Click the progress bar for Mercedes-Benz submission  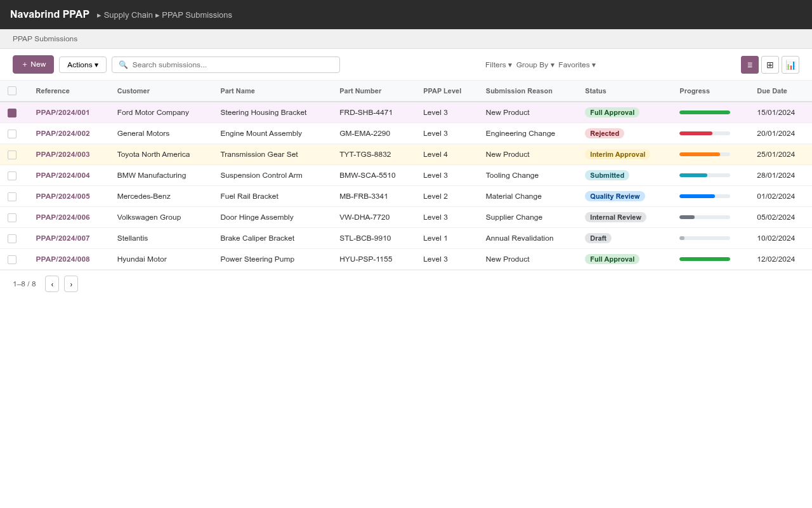pos(704,196)
